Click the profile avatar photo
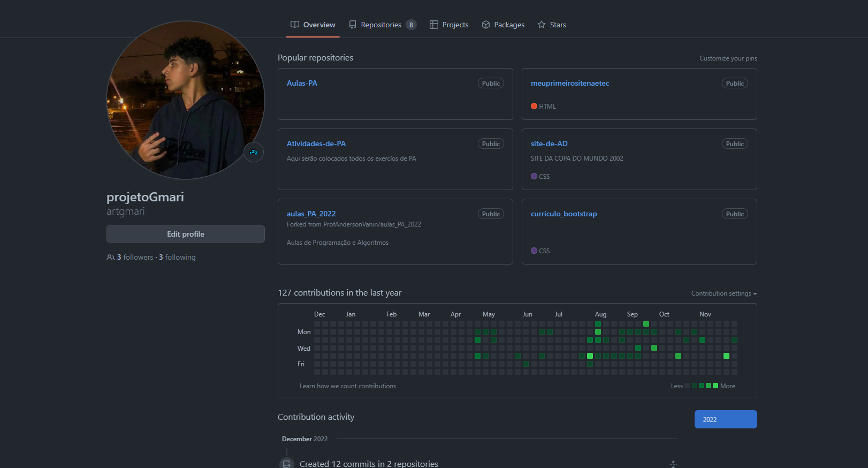The width and height of the screenshot is (868, 468). coord(186,100)
